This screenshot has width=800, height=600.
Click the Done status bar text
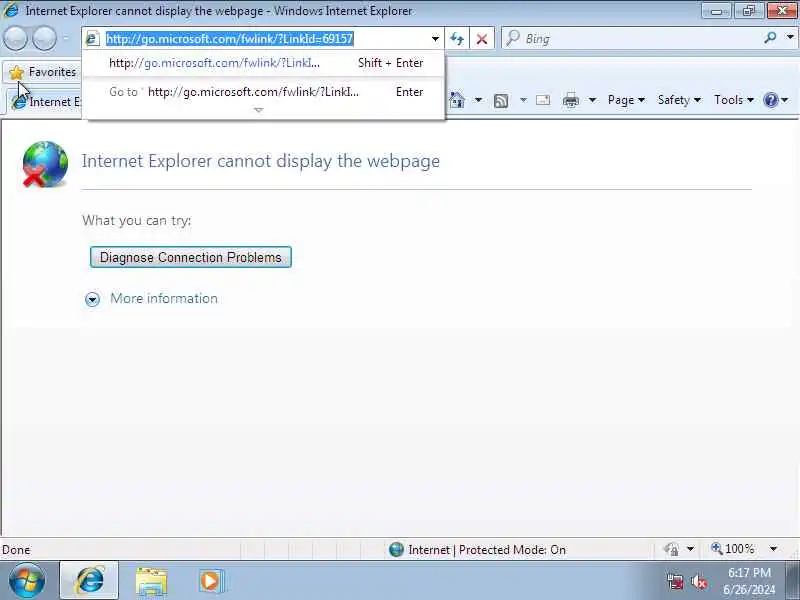16,550
